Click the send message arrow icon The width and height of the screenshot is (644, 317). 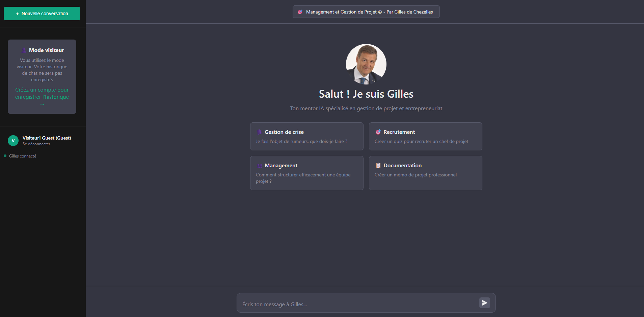tap(484, 303)
